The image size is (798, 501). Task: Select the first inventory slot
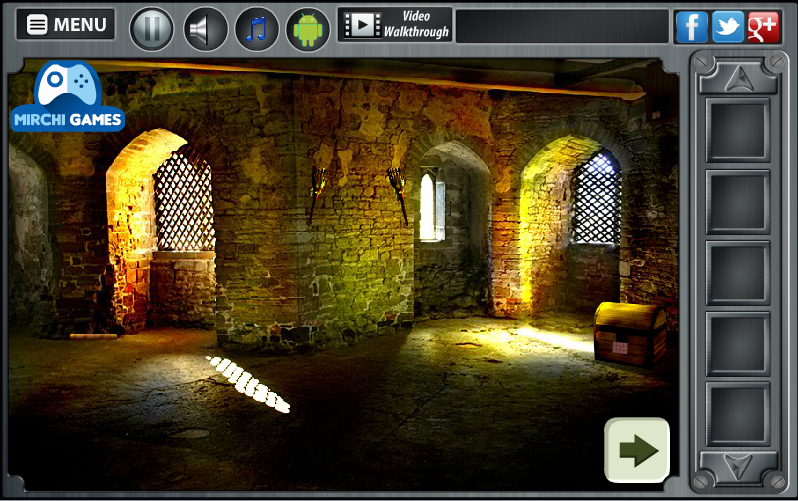(x=737, y=130)
